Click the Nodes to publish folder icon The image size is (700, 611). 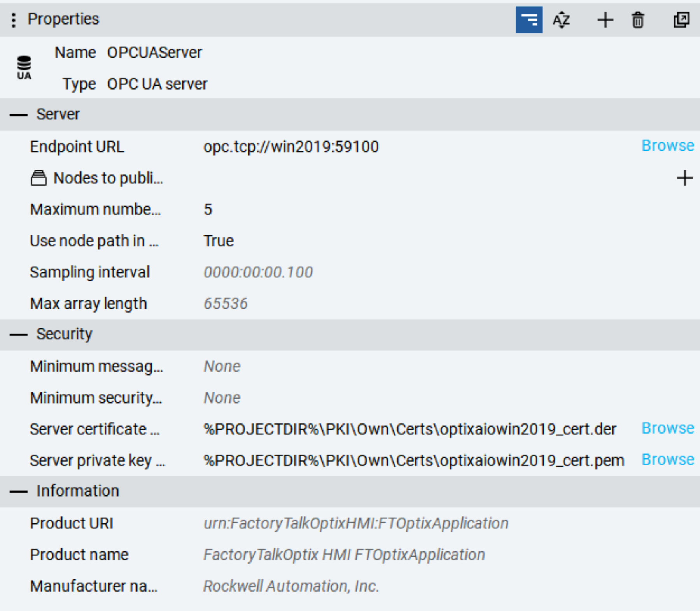38,178
